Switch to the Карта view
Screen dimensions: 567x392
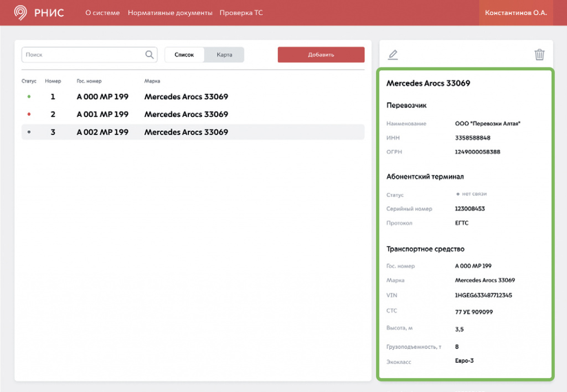click(x=224, y=55)
